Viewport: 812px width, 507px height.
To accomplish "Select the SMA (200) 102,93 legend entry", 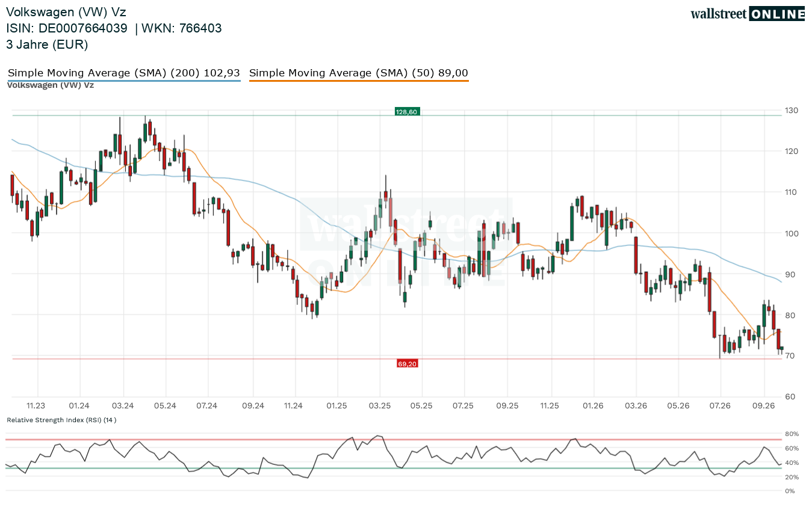I will point(124,73).
